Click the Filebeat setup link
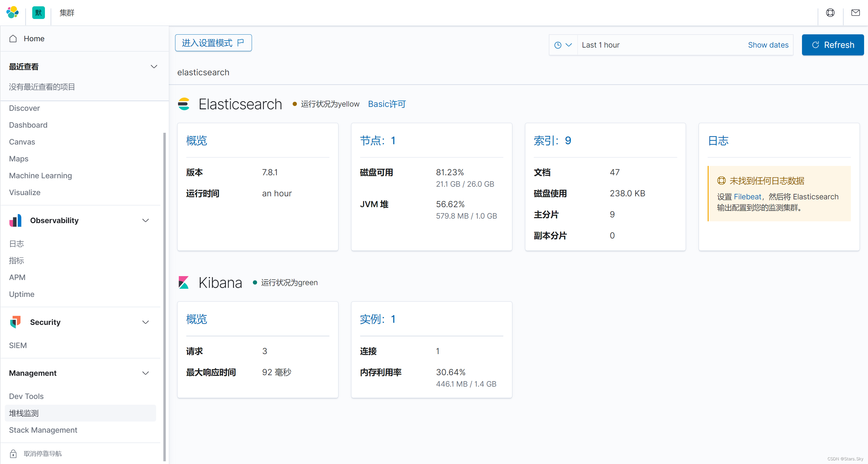 [x=747, y=197]
